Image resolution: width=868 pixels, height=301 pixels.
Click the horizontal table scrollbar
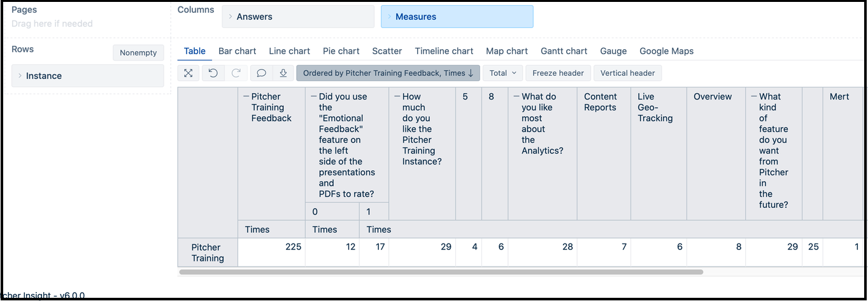pos(441,272)
